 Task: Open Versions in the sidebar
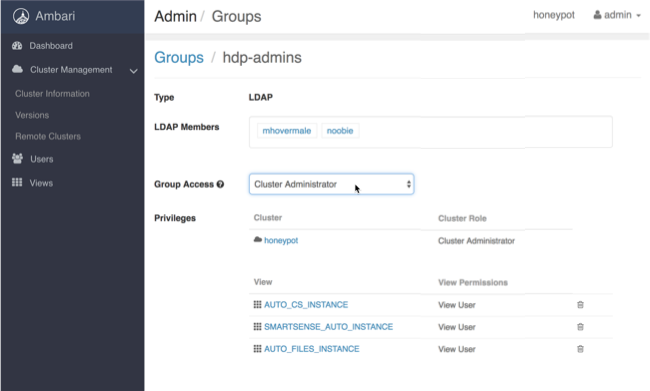(32, 115)
